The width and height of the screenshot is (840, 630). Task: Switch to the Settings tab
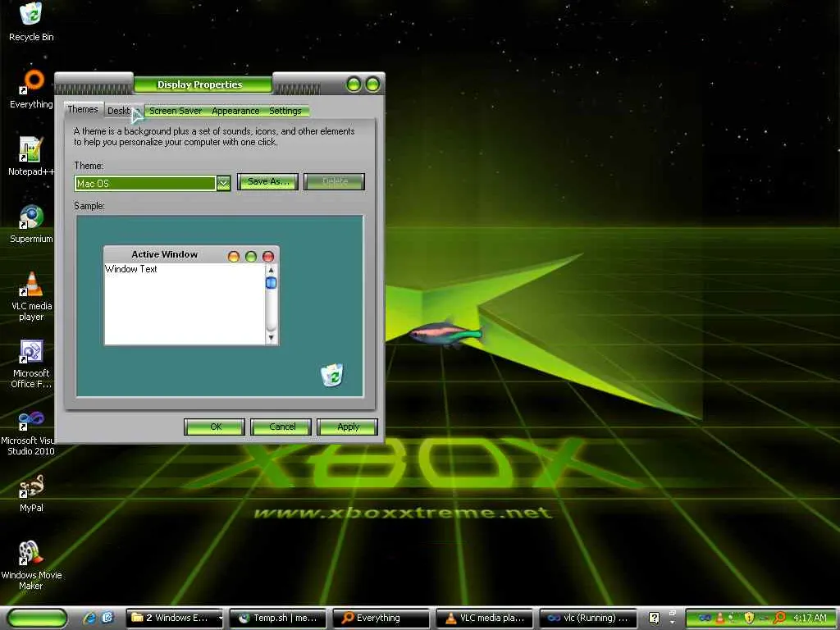click(285, 111)
